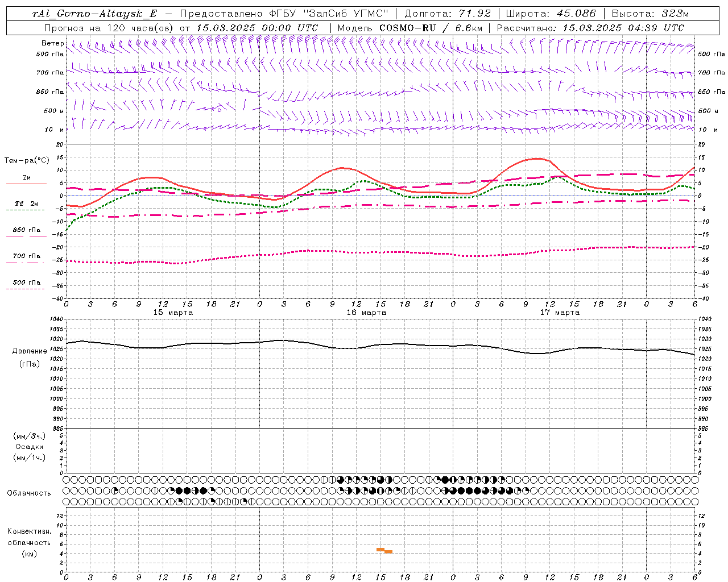
Task: Click the Ветер panel label
Action: pos(52,43)
